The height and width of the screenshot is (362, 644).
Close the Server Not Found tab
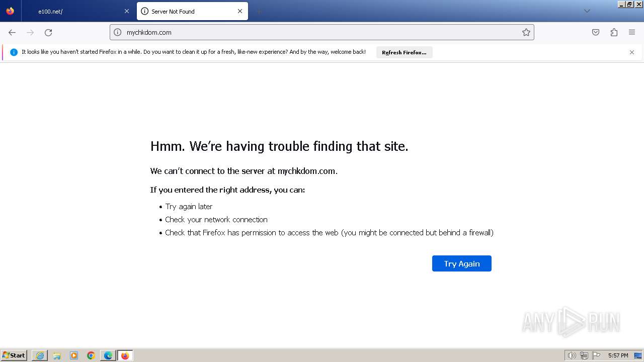(240, 11)
